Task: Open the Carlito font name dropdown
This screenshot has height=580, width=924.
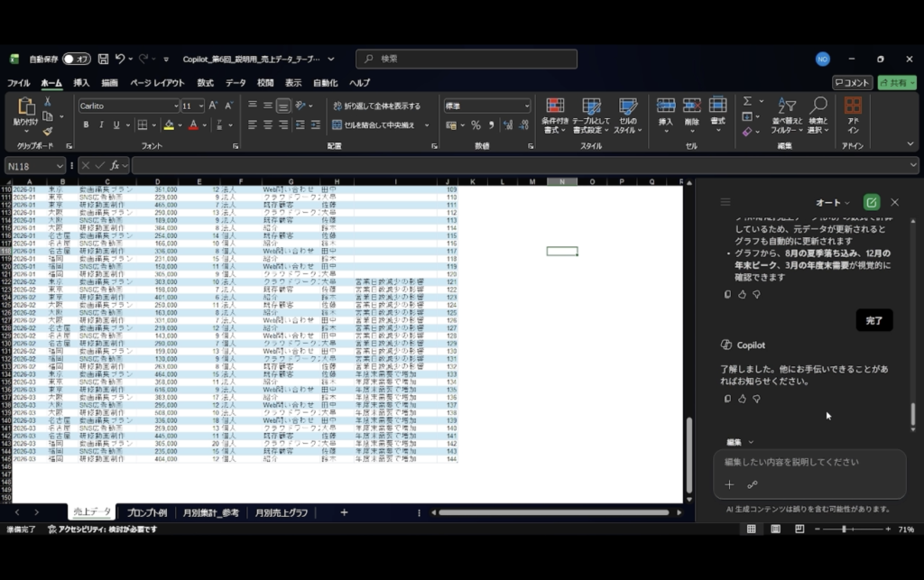Action: (x=176, y=106)
